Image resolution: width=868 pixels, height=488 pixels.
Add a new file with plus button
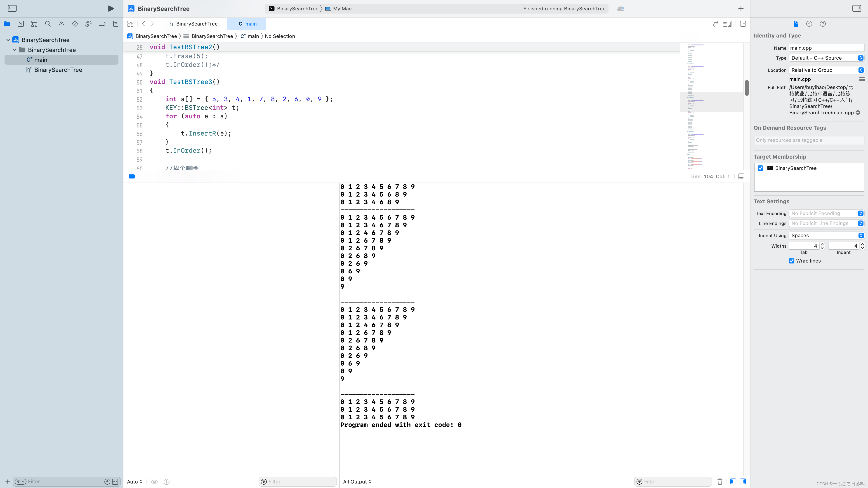point(7,482)
